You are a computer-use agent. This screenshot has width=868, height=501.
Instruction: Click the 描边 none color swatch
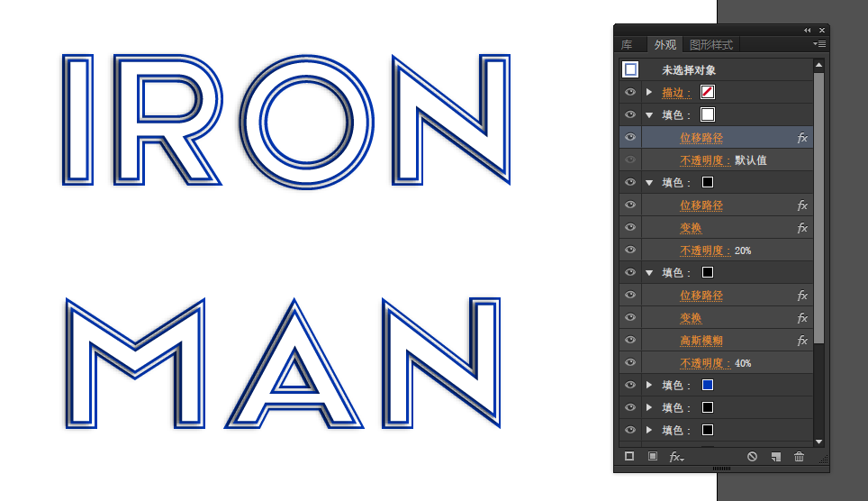[x=708, y=92]
